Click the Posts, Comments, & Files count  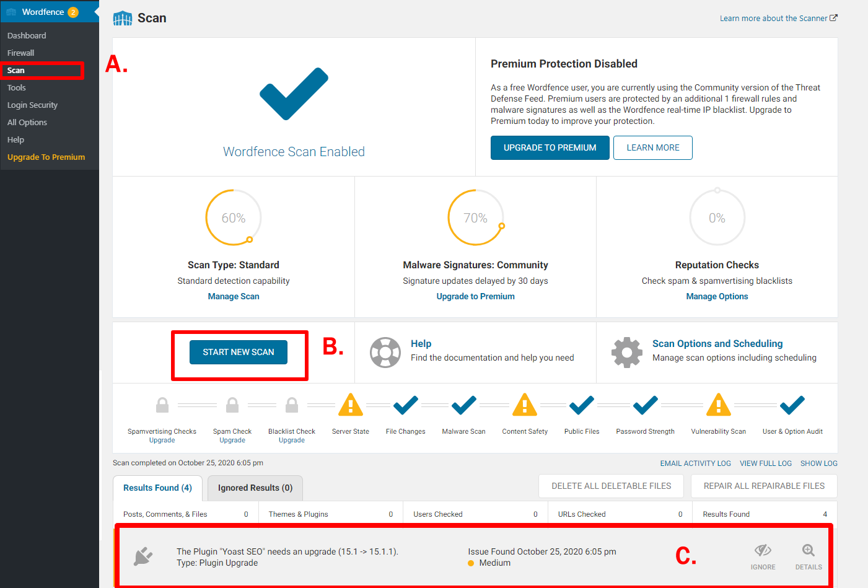[x=246, y=514]
